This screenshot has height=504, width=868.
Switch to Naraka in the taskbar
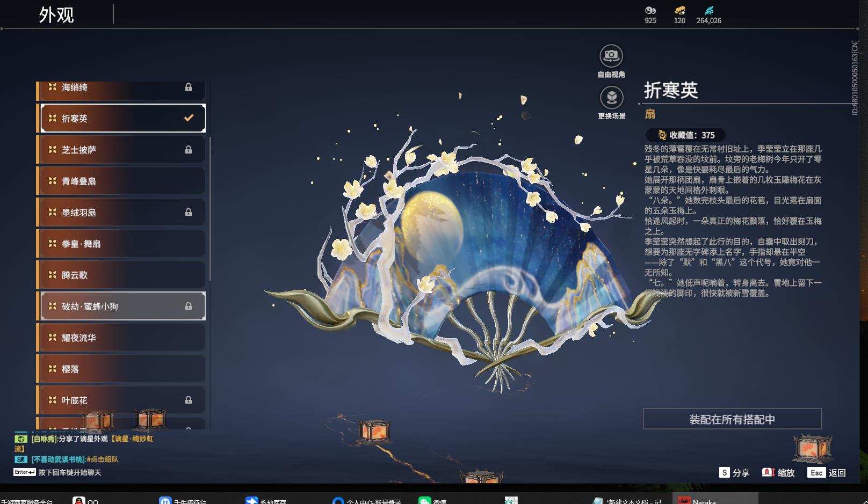click(715, 499)
